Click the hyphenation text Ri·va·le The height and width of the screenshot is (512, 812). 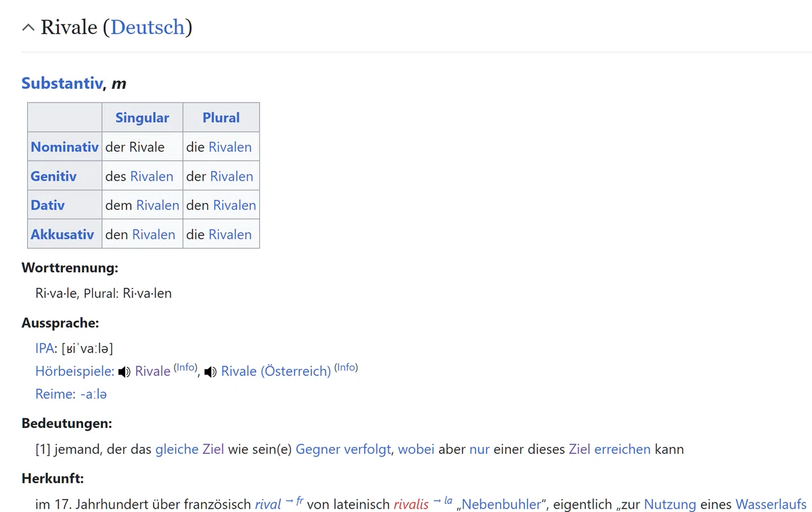point(58,293)
